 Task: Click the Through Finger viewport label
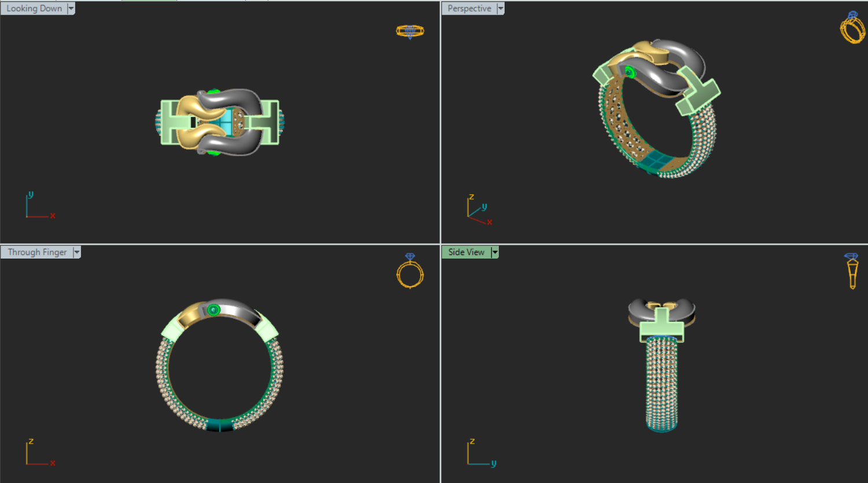tap(37, 252)
